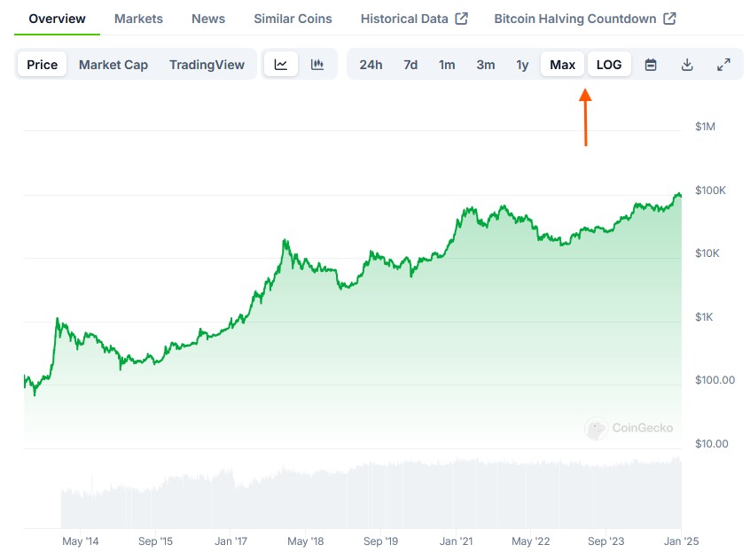
Task: Switch to candlestick chart icon
Action: coord(317,65)
